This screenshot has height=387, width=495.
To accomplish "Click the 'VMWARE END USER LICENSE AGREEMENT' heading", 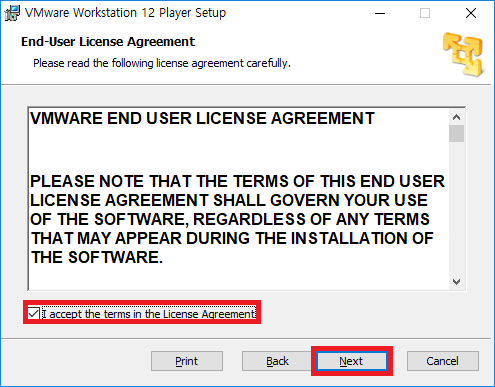I will pos(202,119).
